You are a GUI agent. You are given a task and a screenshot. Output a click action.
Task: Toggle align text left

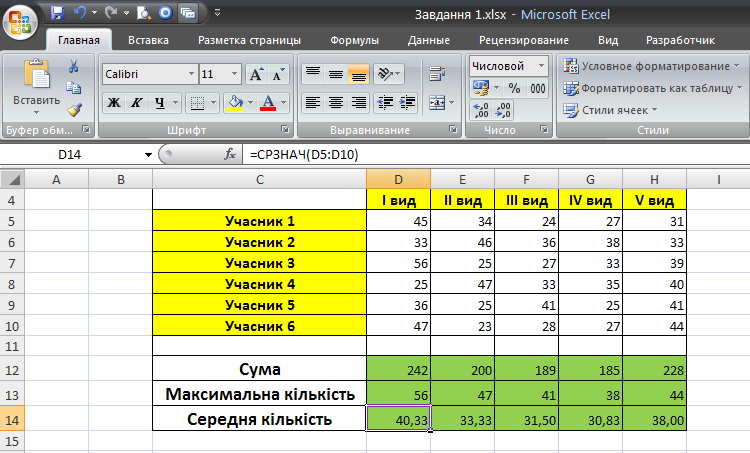tap(313, 102)
